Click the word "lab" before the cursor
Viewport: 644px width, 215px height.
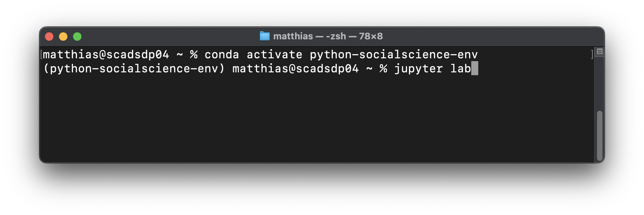tap(460, 68)
